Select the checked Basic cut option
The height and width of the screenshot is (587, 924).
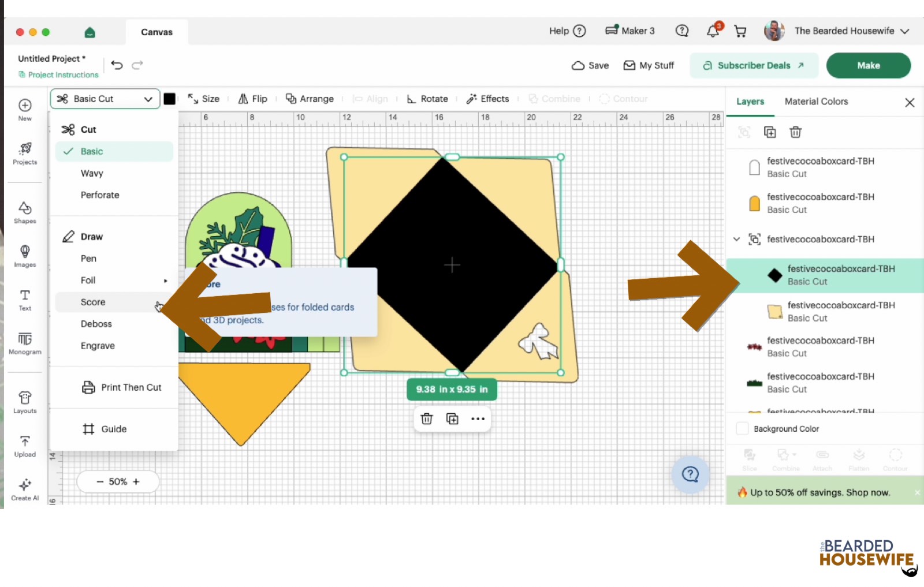(x=114, y=151)
